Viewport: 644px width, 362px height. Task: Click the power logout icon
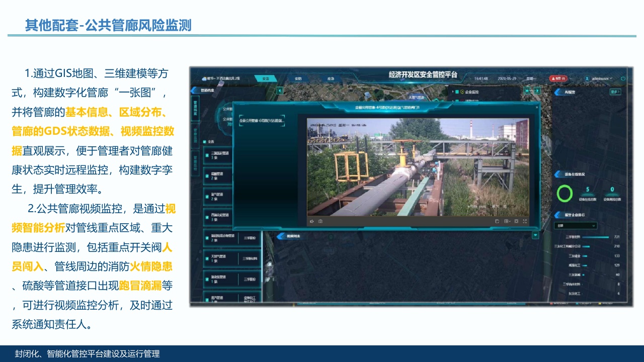[x=623, y=78]
